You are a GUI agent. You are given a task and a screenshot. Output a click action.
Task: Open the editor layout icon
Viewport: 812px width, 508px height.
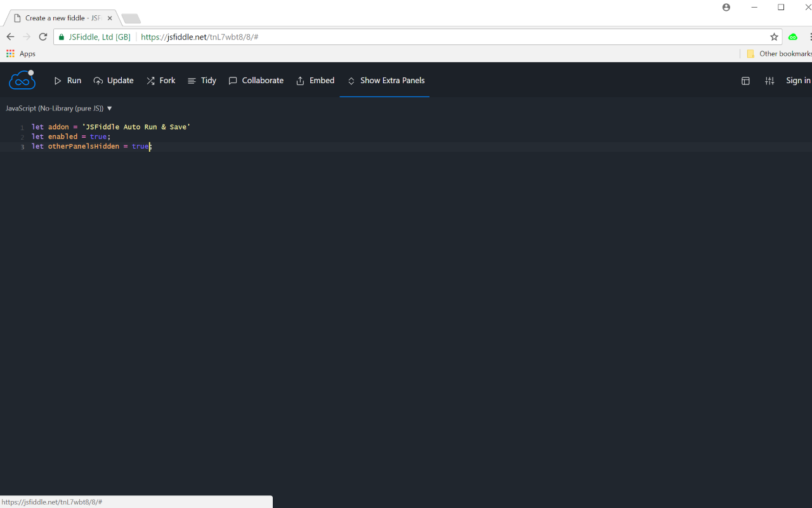[x=745, y=81]
